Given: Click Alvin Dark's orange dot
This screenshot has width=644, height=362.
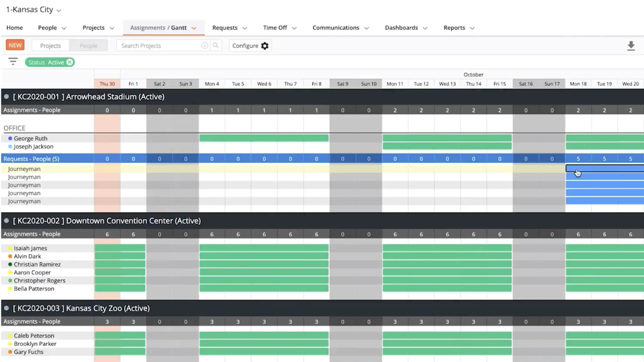Looking at the screenshot, I should [10, 256].
